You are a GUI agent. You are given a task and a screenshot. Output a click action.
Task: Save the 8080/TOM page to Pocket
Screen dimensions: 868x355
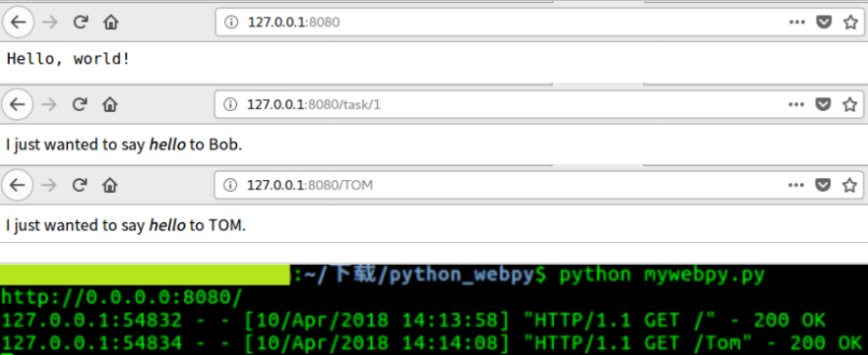824,185
